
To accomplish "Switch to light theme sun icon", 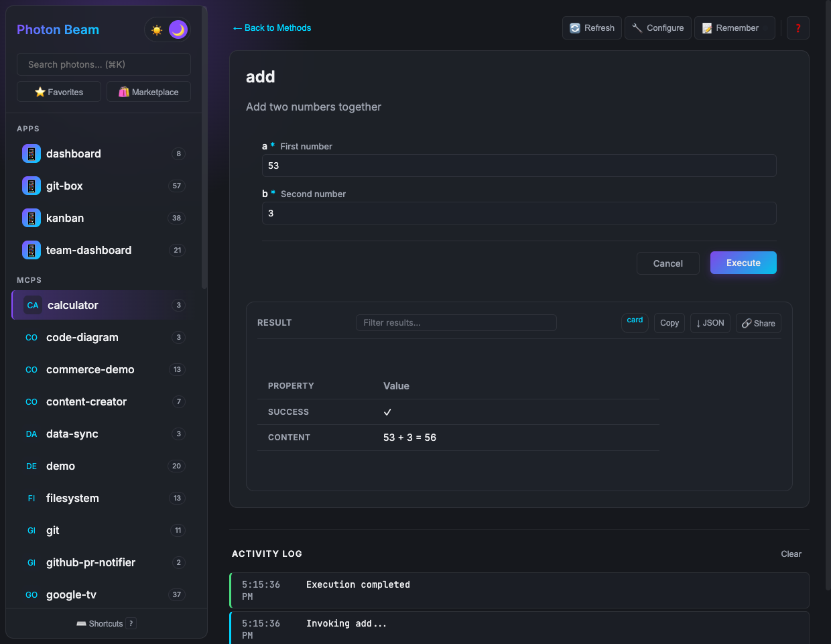I will pyautogui.click(x=157, y=30).
